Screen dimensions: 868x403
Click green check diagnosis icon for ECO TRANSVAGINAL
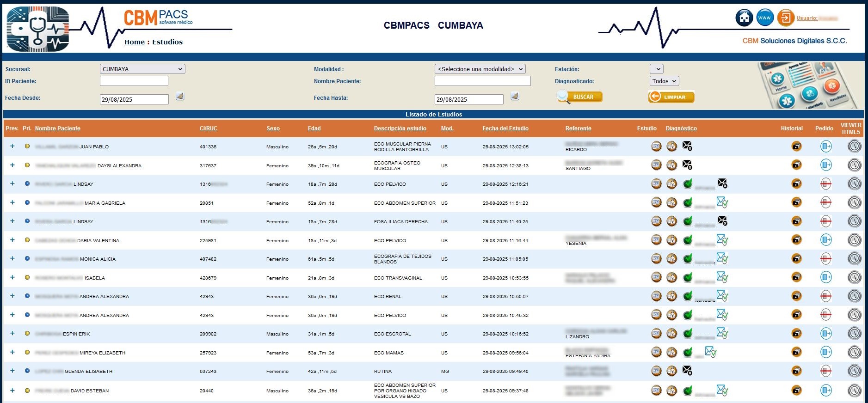[x=688, y=278]
